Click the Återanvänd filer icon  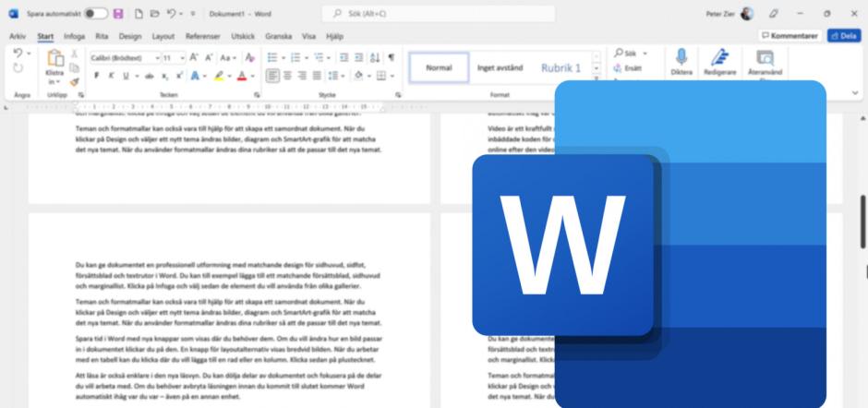tap(765, 57)
